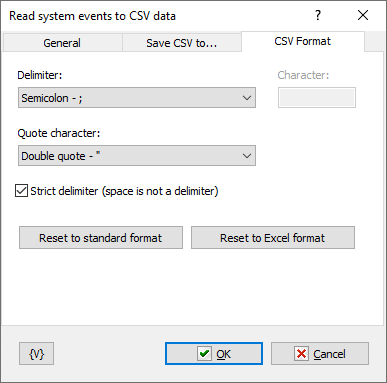Click Reset to standard format
Viewport: 387px width, 383px height.
point(101,238)
